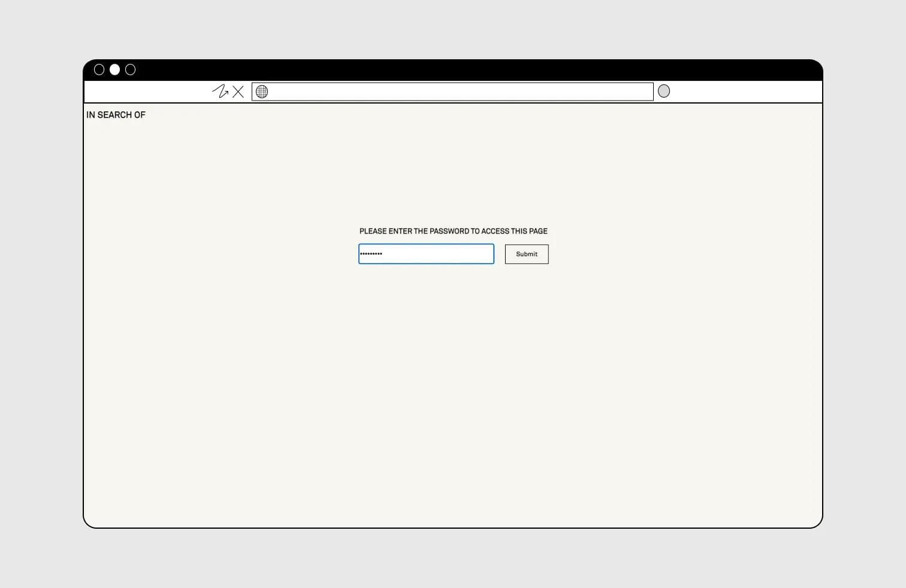906x588 pixels.
Task: Click the left outlined circle in title bar
Action: click(99, 69)
